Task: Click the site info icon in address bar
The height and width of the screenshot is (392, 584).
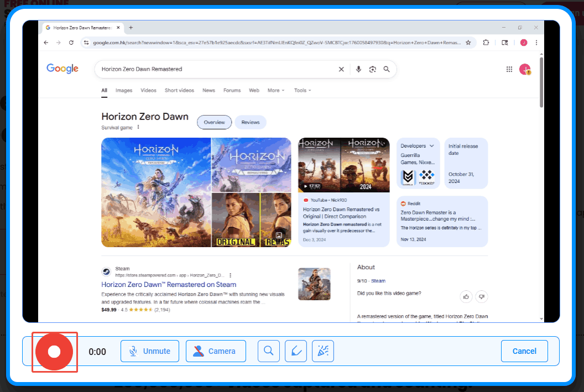Action: tap(86, 43)
